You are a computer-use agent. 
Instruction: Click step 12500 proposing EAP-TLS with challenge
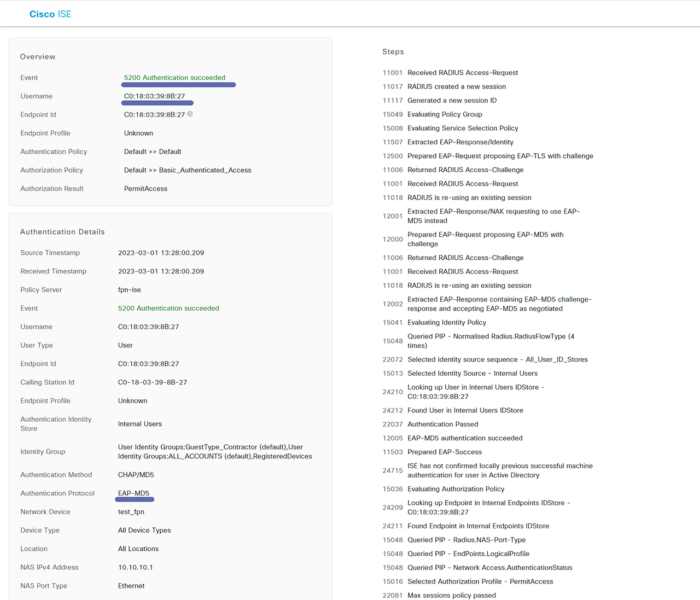tap(488, 156)
